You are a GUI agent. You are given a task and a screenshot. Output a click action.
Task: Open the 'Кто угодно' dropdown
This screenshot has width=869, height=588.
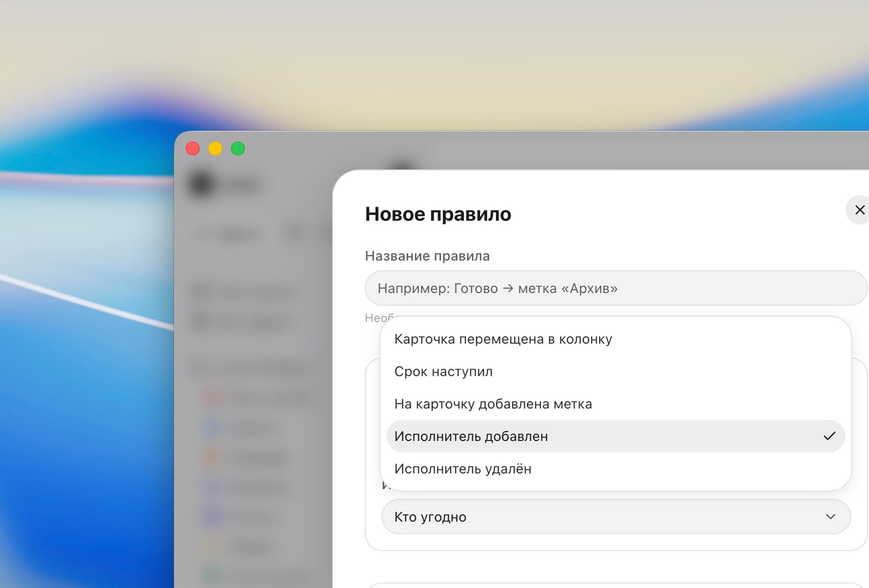(616, 517)
